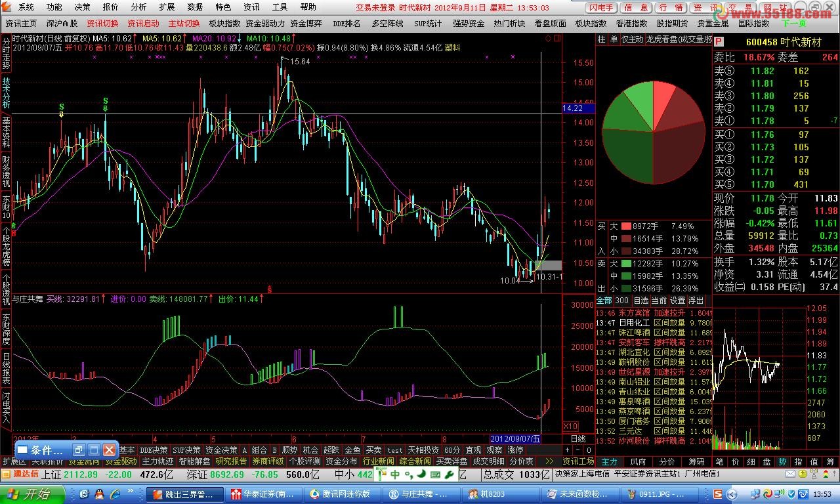
Task: Toggle 仅主动 filter
Action: [633, 39]
